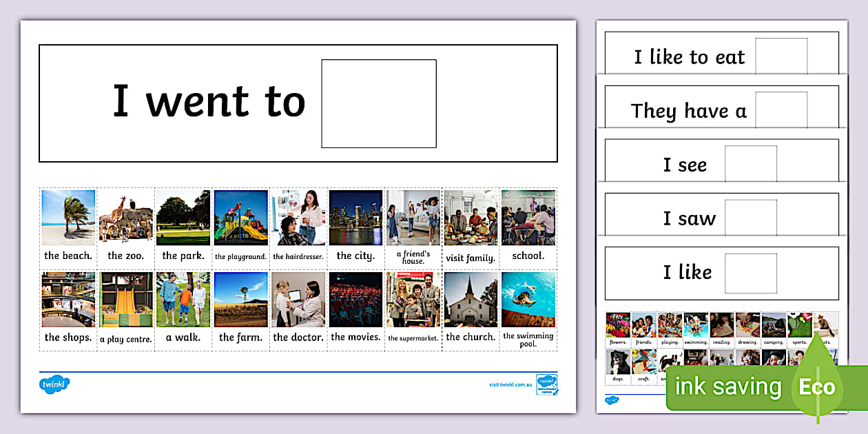Select the empty answer box after 'I went to'
This screenshot has width=868, height=434.
[x=379, y=103]
